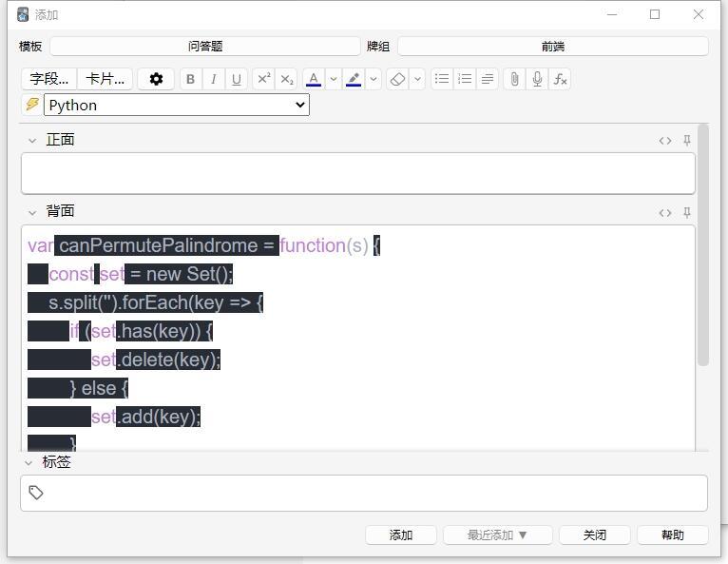Toggle italic text style
This screenshot has height=564, width=728.
[213, 79]
